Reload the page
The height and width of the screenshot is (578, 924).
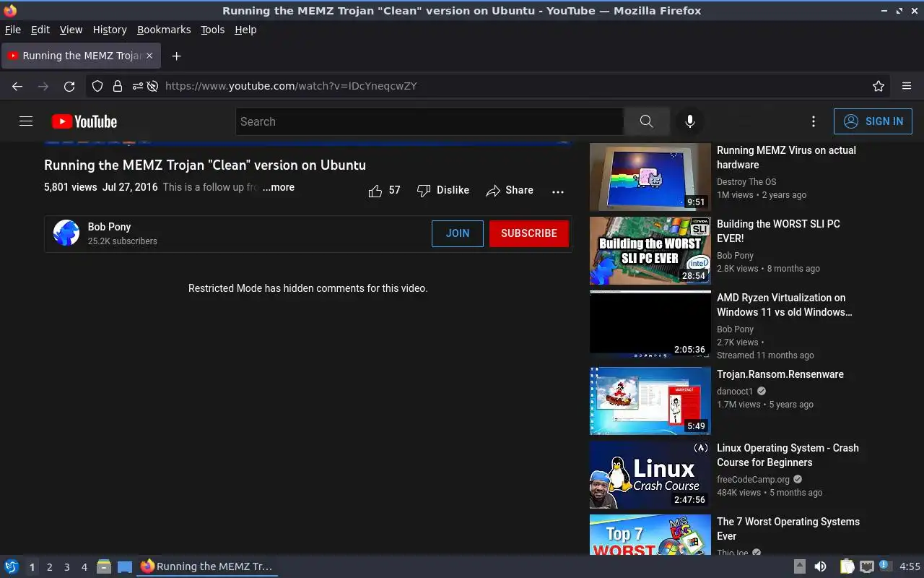(x=69, y=86)
